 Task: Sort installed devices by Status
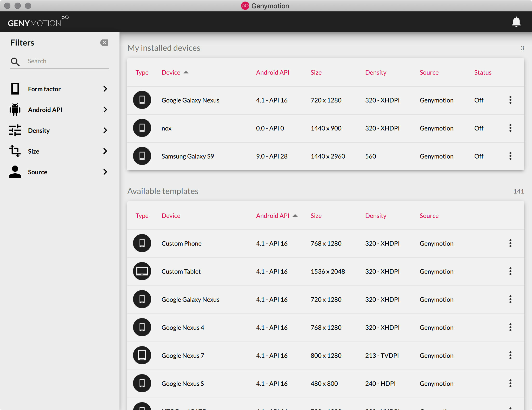pyautogui.click(x=483, y=72)
